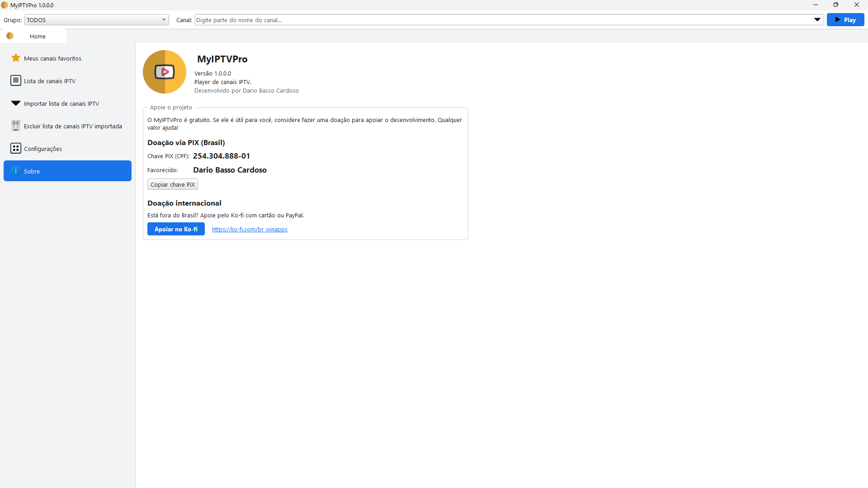The height and width of the screenshot is (488, 868).
Task: Click Desenvolvido por Dario Basso Cardoso text
Action: (x=246, y=90)
